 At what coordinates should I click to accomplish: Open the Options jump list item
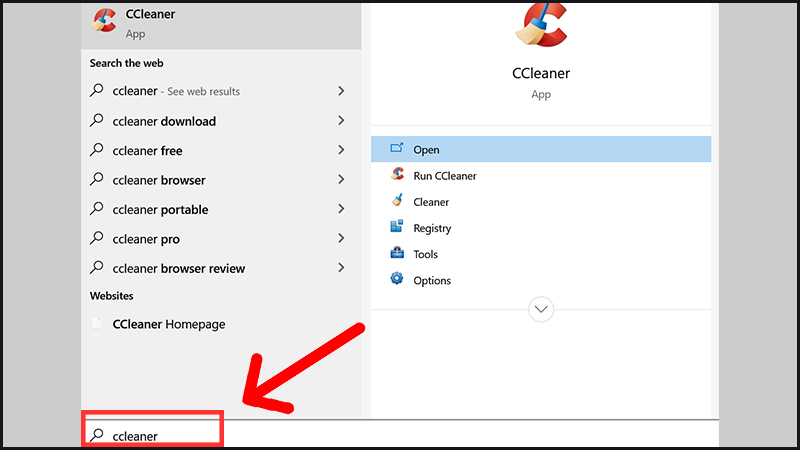(x=541, y=280)
